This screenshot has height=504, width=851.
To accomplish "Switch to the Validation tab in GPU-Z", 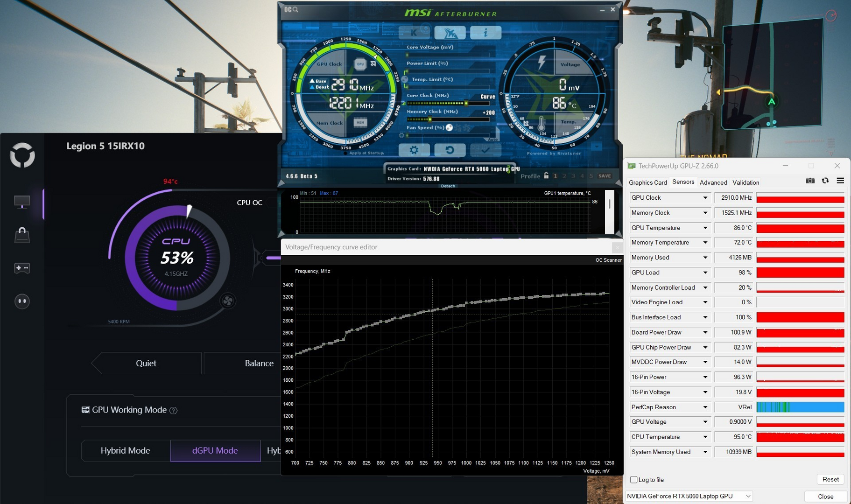I will pyautogui.click(x=746, y=182).
